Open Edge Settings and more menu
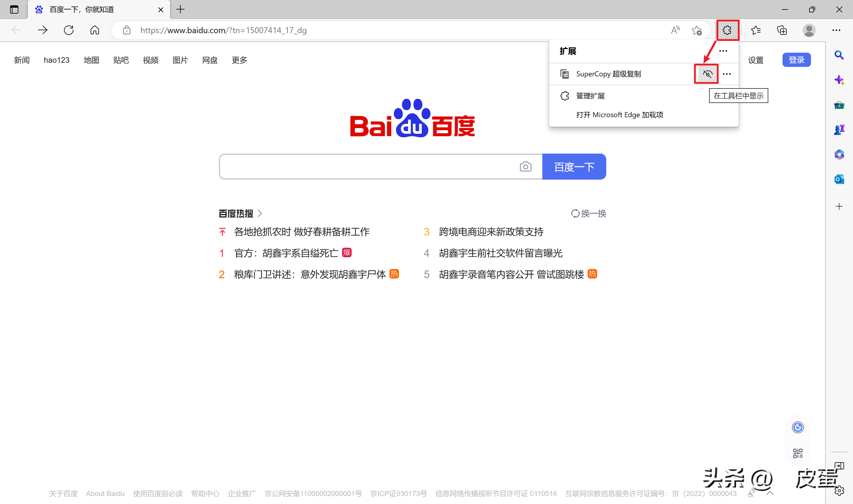Screen dimensions: 853x504 click(836, 30)
